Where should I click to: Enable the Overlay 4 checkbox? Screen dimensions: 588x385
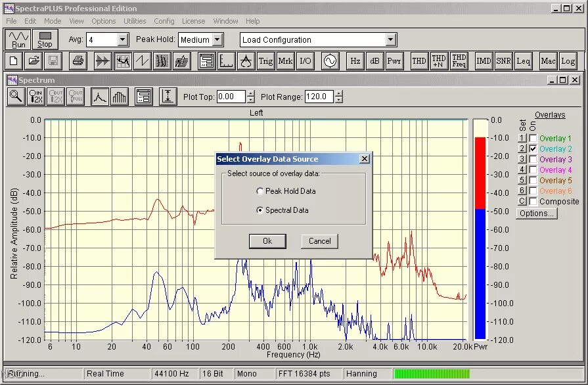(533, 170)
